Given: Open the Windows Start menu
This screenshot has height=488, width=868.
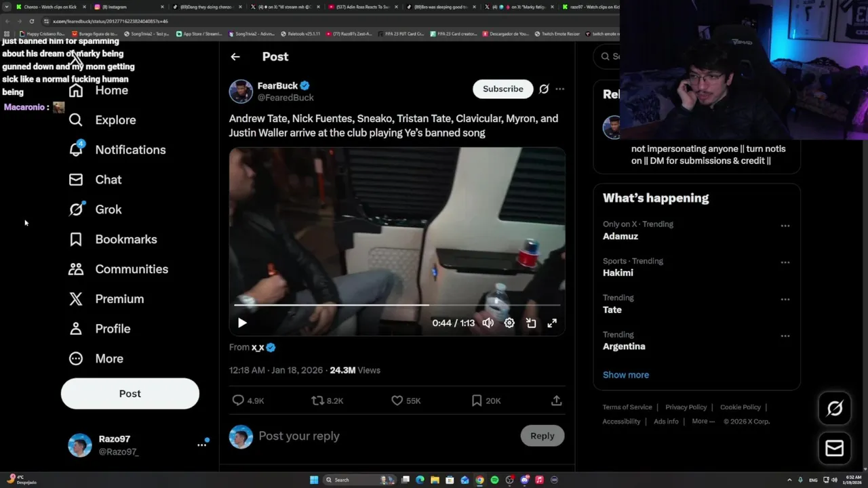Looking at the screenshot, I should click(314, 480).
